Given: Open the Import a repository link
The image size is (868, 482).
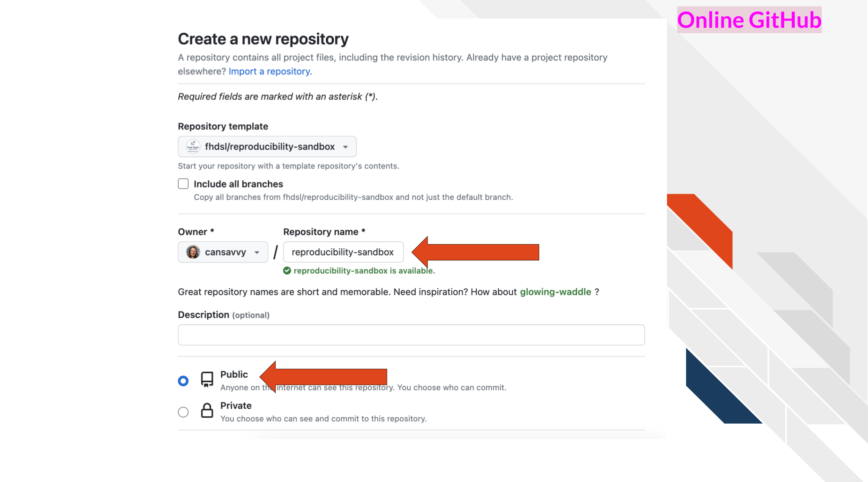Looking at the screenshot, I should click(270, 71).
